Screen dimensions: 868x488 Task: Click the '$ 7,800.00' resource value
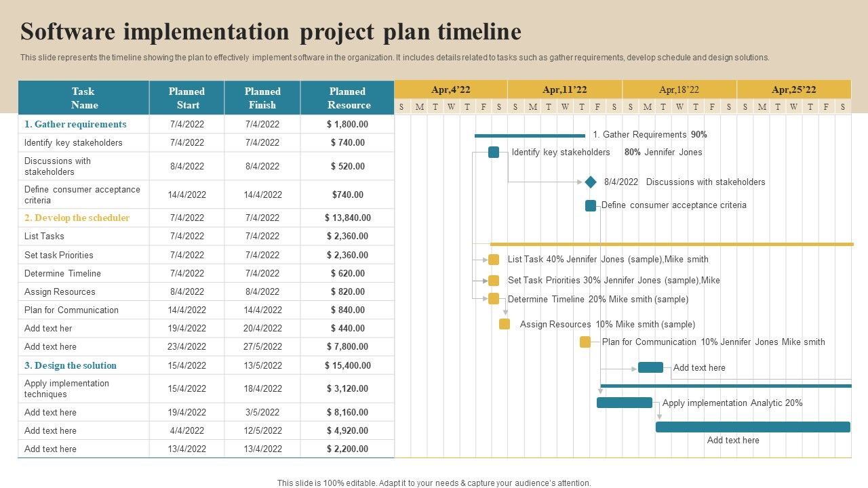pos(347,346)
